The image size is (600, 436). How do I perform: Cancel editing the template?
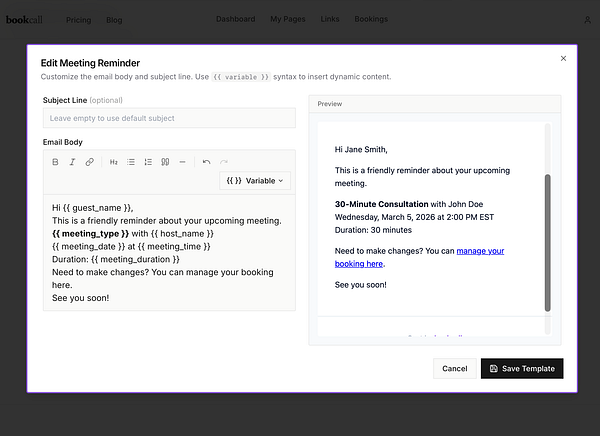click(455, 369)
